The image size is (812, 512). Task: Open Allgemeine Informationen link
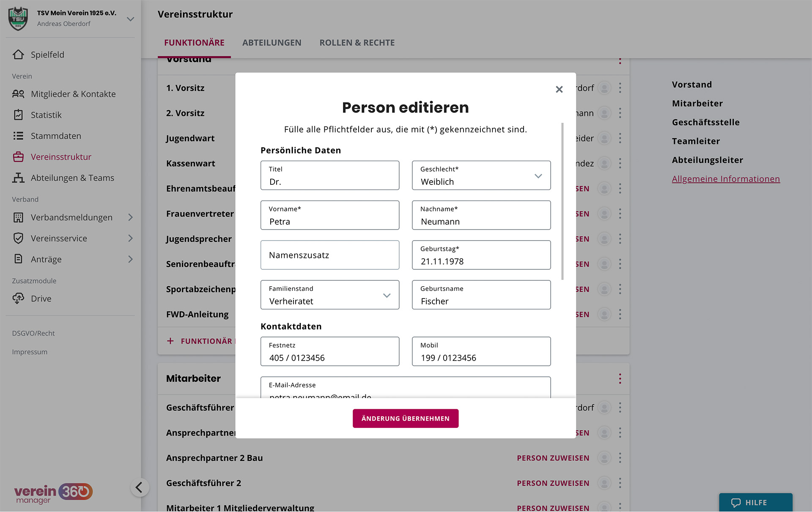pyautogui.click(x=726, y=179)
